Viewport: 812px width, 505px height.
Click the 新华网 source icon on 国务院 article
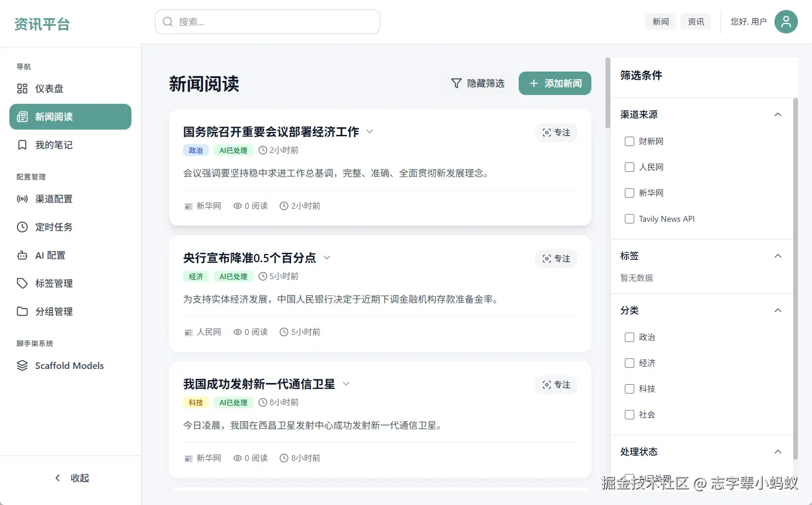(188, 206)
